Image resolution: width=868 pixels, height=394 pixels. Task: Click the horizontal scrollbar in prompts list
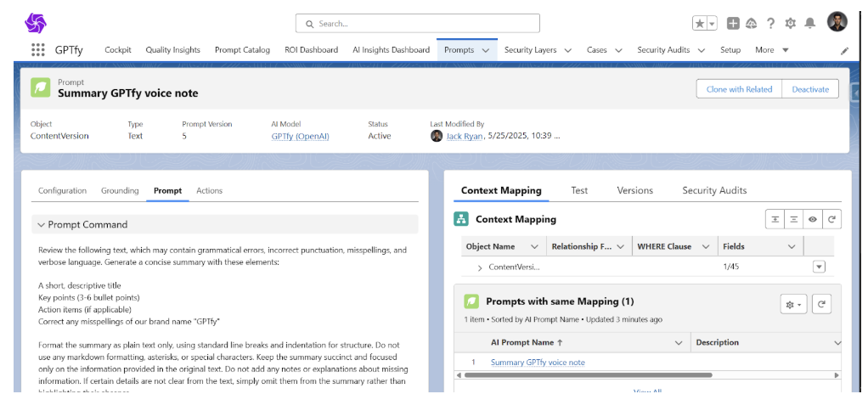(x=588, y=375)
